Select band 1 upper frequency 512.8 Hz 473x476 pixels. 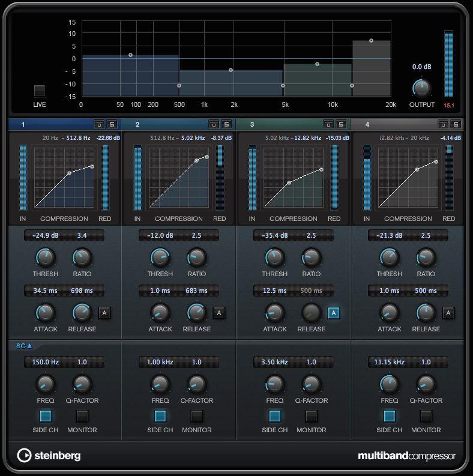tap(78, 138)
